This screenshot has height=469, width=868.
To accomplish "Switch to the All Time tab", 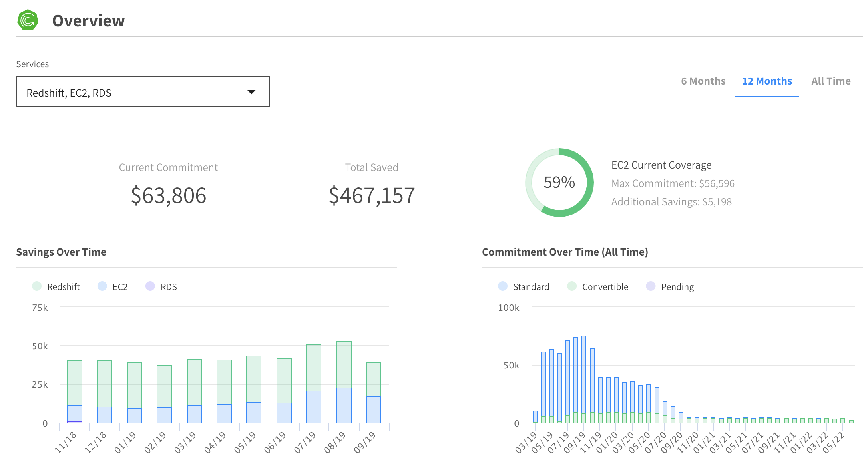I will 830,81.
